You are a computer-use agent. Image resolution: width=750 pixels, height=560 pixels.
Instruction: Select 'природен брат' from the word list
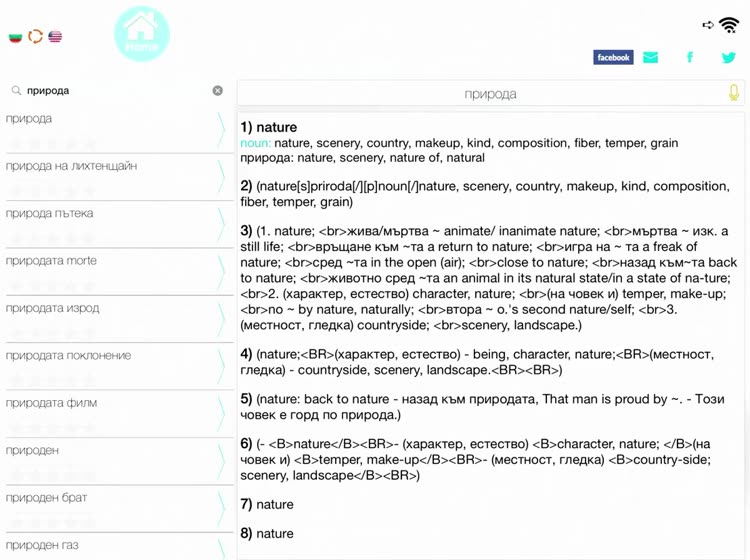point(100,498)
